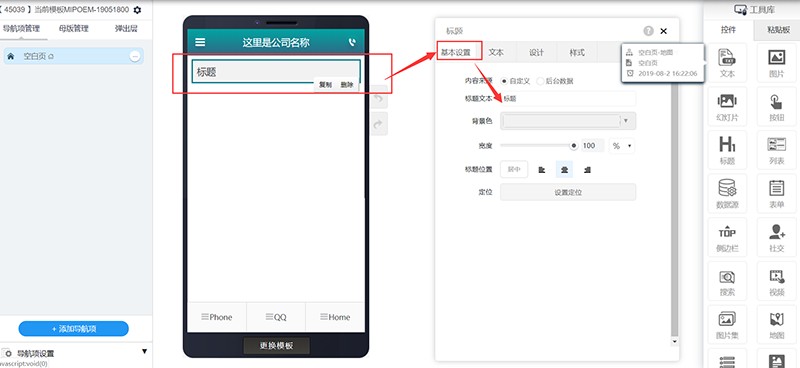
Task: Select the 后台数据 content source radio
Action: click(540, 81)
